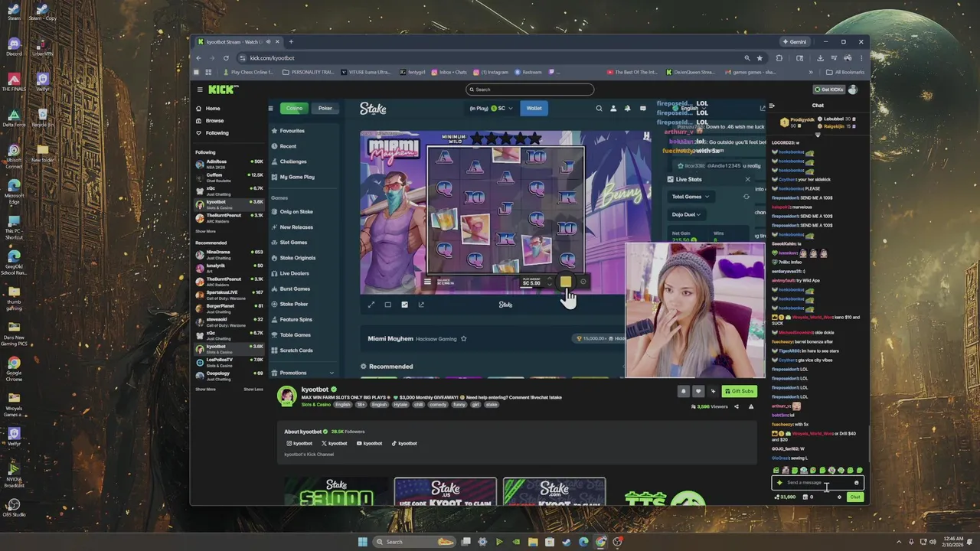Share the stream via share icon

pyautogui.click(x=737, y=406)
